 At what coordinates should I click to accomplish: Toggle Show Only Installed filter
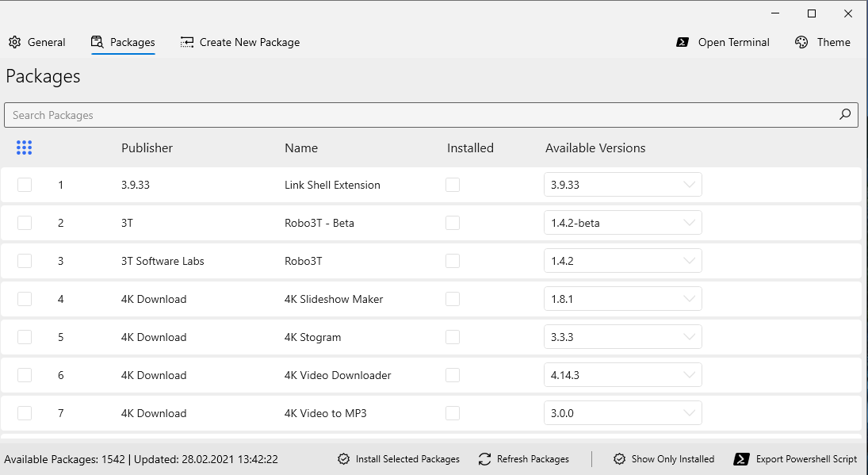click(x=664, y=459)
